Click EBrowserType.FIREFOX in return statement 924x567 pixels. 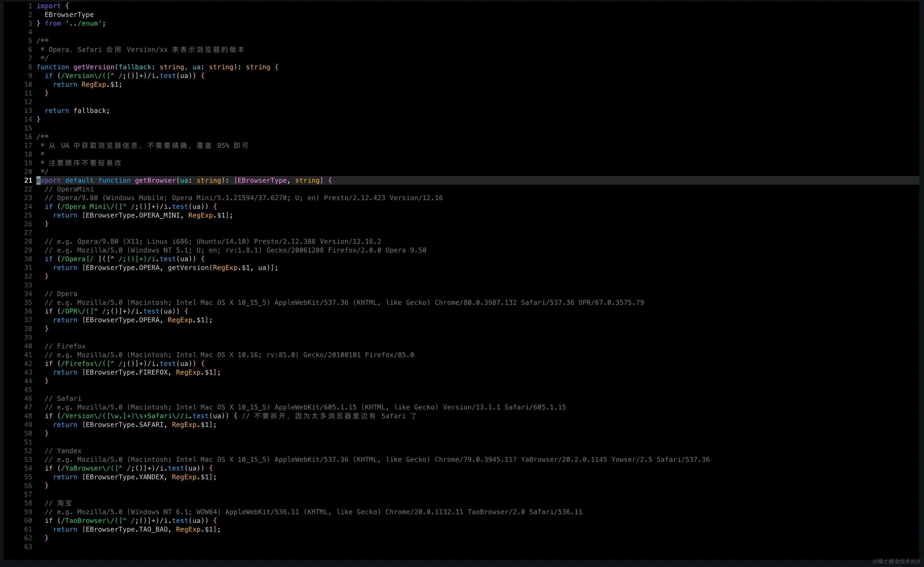127,372
